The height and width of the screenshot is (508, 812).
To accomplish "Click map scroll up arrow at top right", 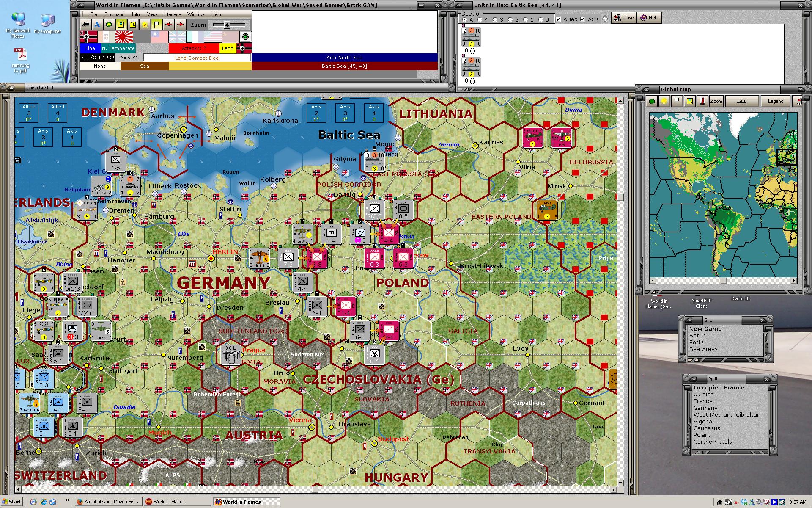I will coord(620,101).
